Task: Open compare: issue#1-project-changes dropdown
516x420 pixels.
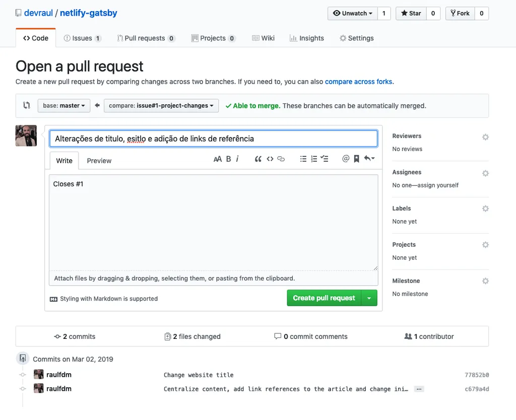Action: click(161, 106)
